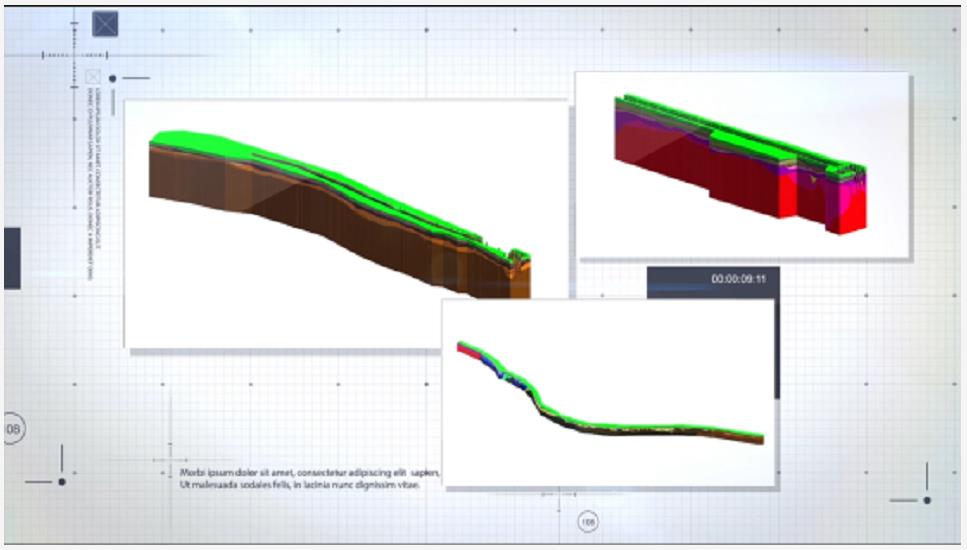Select the red block model image
The height and width of the screenshot is (550, 967).
[x=742, y=165]
